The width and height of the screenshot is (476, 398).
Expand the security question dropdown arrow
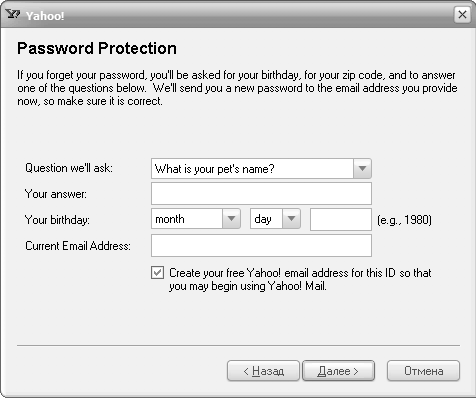pos(362,168)
